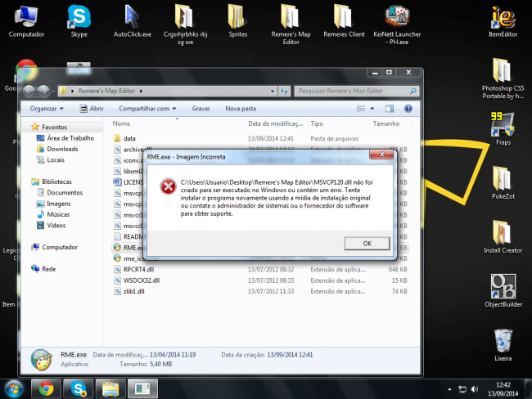The image size is (532, 399).
Task: Open the ItemEditor desktop shortcut
Action: pos(503,21)
